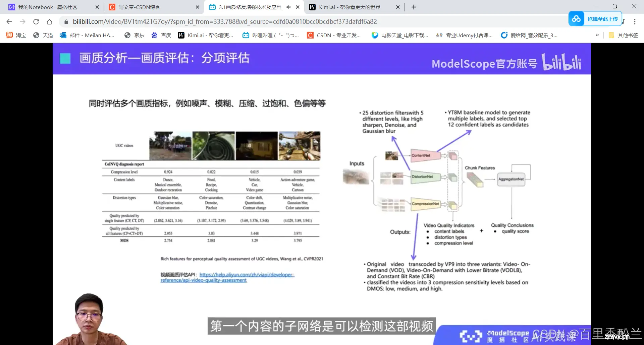Go forward to next page
The image size is (644, 345).
tap(22, 22)
